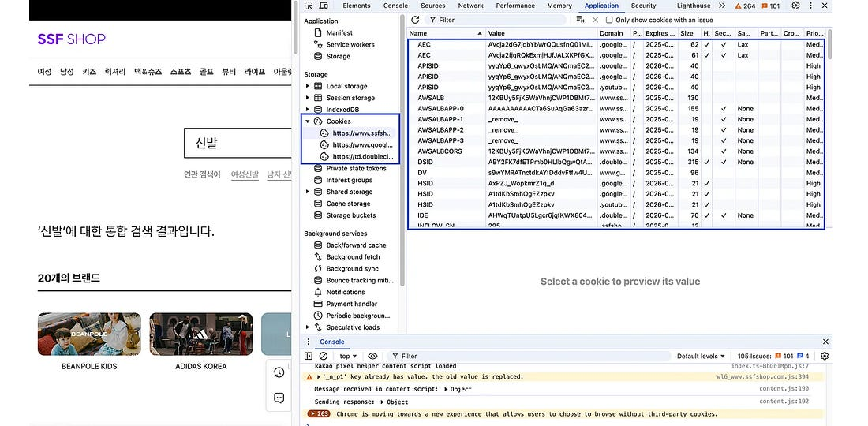Screen dimensions: 868x426
Task: Switch to the Sources tab
Action: 433,6
